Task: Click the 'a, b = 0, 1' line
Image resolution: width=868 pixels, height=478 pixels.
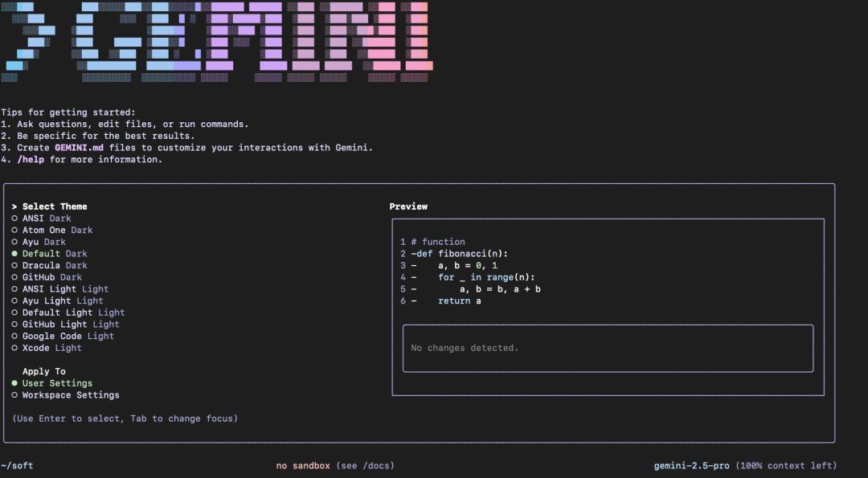Action: tap(468, 266)
